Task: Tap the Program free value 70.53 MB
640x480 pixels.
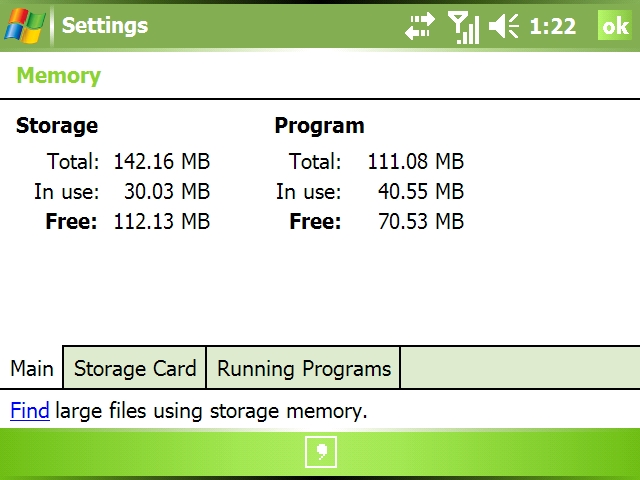Action: click(x=421, y=221)
